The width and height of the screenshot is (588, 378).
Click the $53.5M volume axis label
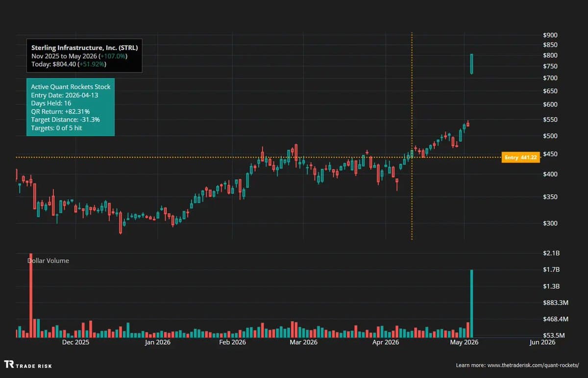coord(554,336)
